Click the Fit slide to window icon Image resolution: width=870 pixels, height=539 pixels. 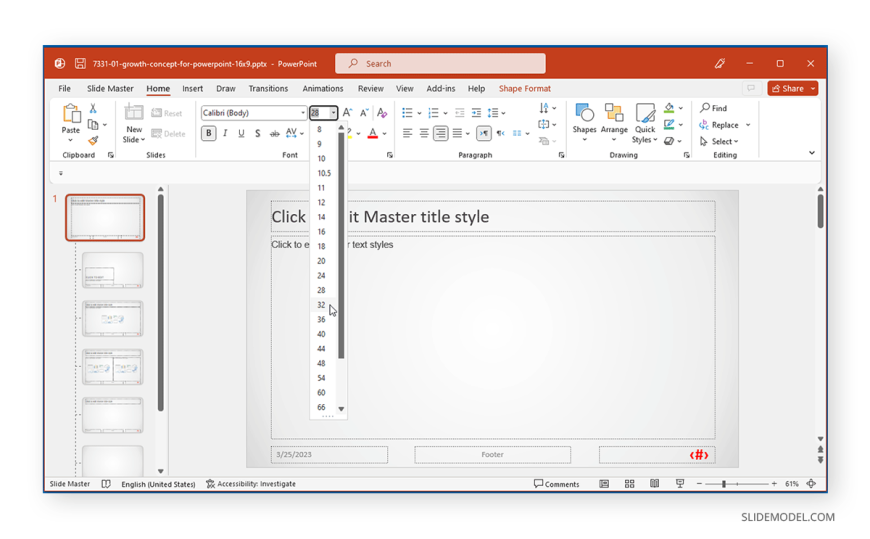click(811, 484)
